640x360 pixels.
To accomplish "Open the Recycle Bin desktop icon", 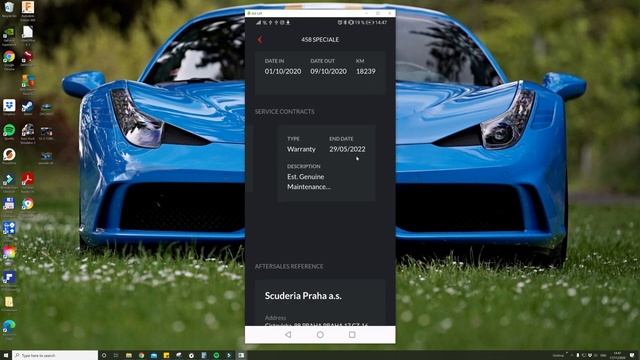I will (9, 9).
